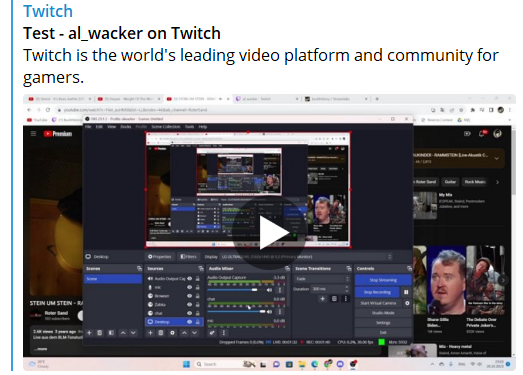Undock the Controls panel via its header icon

pos(410,269)
